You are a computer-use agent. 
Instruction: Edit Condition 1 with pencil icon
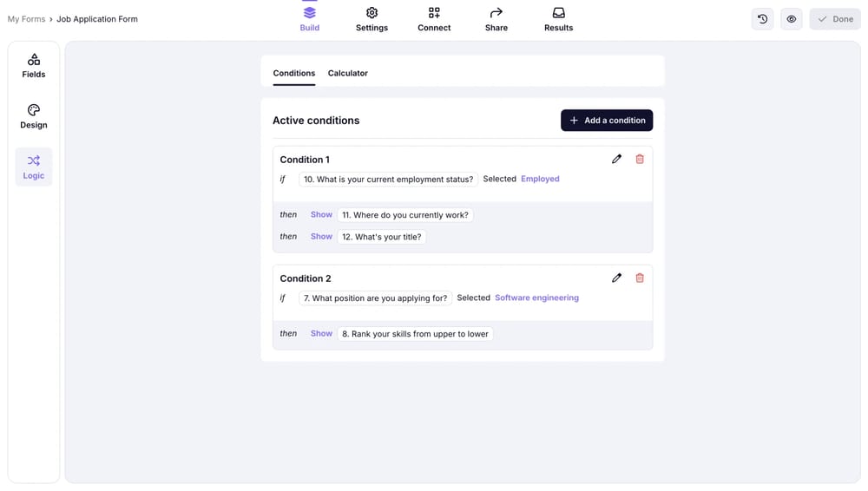[x=616, y=160]
